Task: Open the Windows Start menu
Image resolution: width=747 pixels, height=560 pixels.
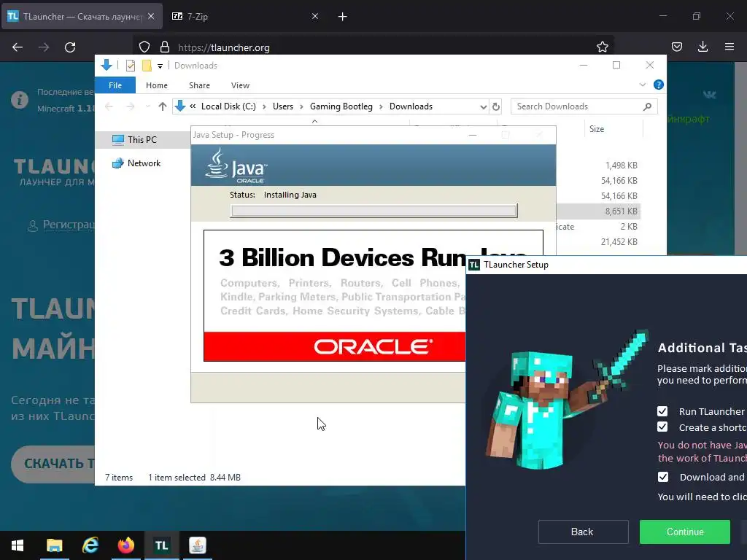Action: pyautogui.click(x=18, y=545)
